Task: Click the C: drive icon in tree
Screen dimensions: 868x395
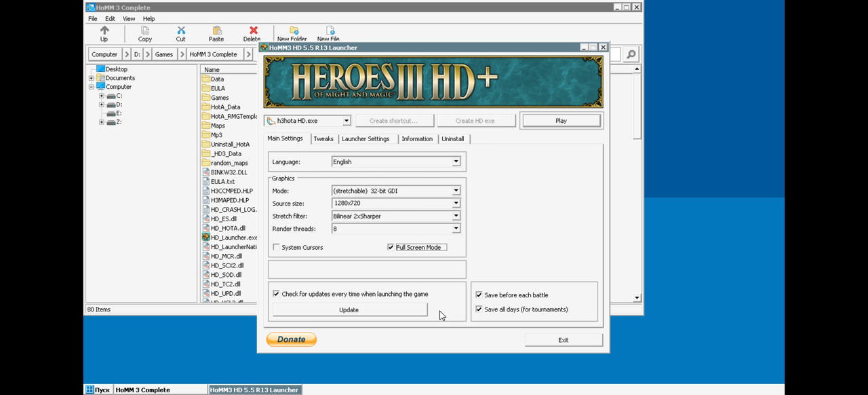Action: [x=111, y=96]
